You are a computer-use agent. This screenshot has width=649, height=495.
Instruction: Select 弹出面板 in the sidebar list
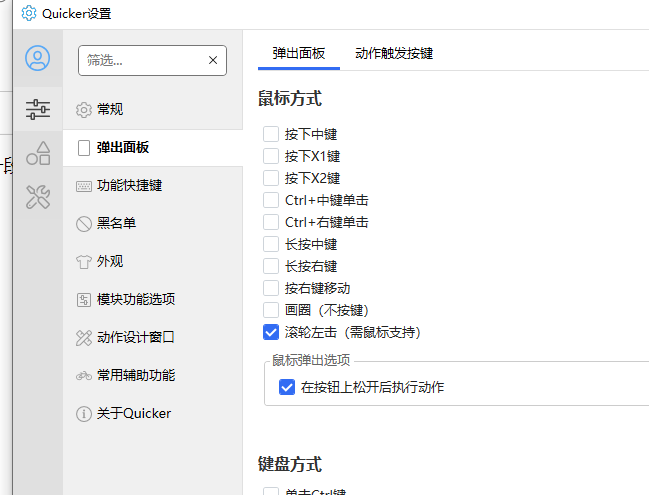click(x=153, y=148)
